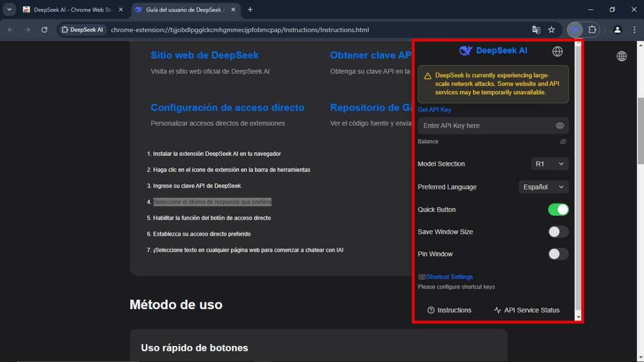Close the Chrome Web Store tab
644x362 pixels.
pyautogui.click(x=121, y=10)
